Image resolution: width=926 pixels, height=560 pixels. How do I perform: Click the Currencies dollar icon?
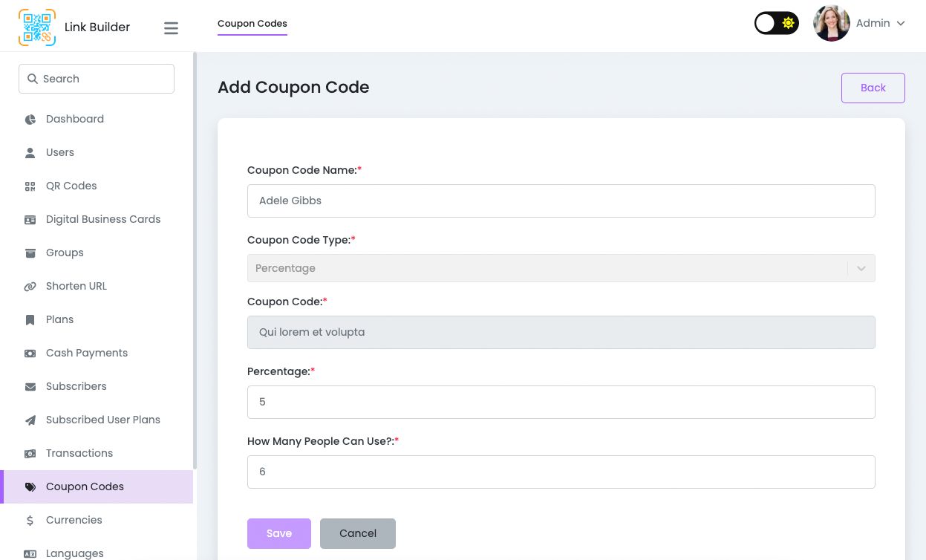[30, 521]
